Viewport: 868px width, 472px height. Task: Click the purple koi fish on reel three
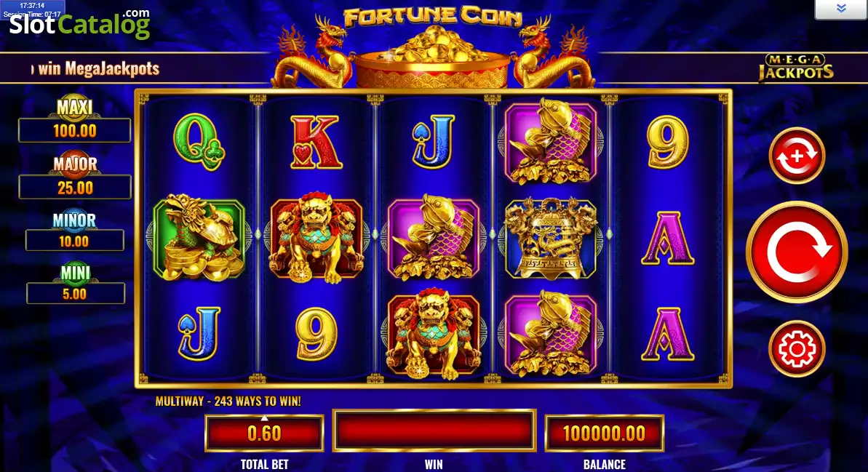pyautogui.click(x=434, y=237)
